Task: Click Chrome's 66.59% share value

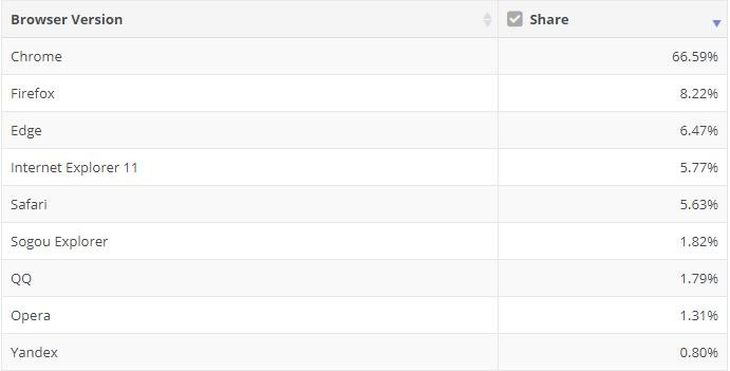Action: [695, 57]
